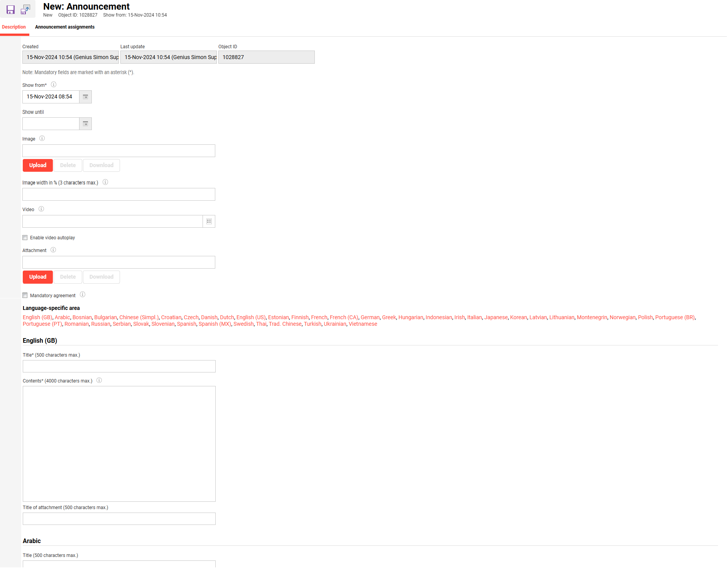Switch to Announcement assignments tab

pos(65,27)
